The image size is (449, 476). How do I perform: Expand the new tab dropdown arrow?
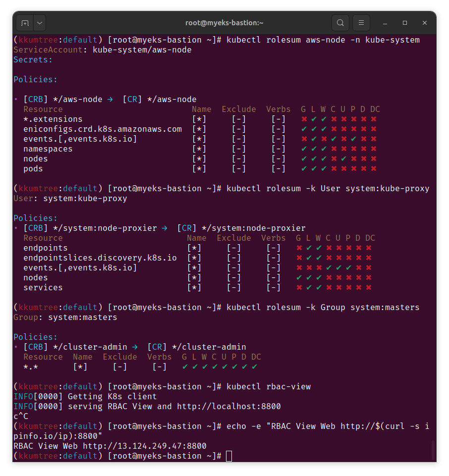pos(40,23)
